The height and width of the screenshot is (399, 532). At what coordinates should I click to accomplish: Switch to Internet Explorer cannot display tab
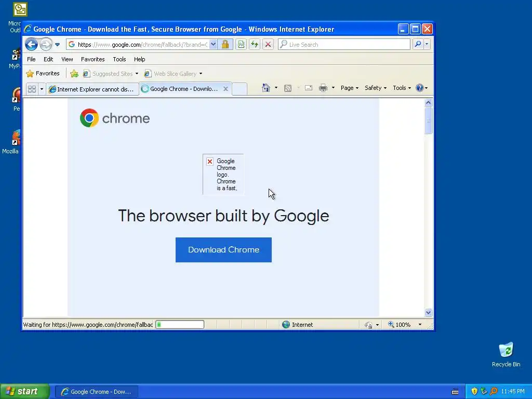92,89
